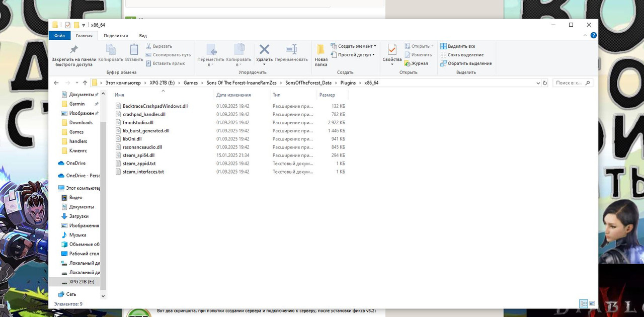644x317 pixels.
Task: Select steam_interfaces.txt file
Action: pyautogui.click(x=143, y=172)
